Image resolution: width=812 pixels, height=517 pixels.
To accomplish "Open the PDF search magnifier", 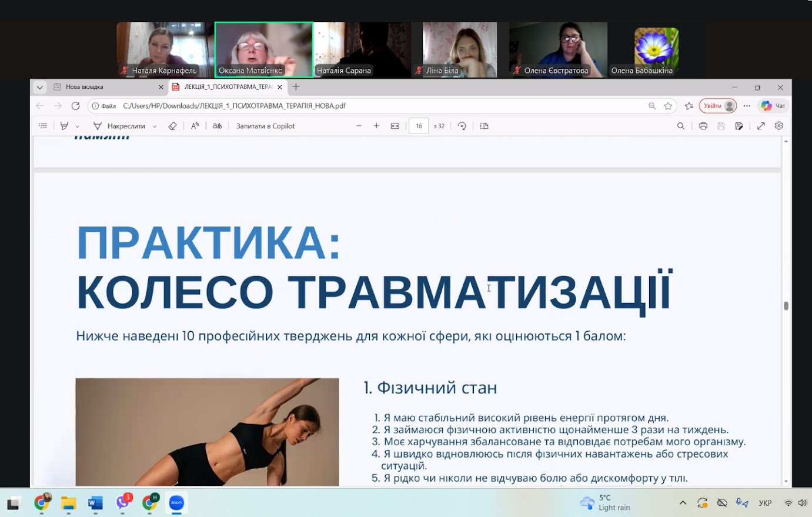I will [x=681, y=126].
